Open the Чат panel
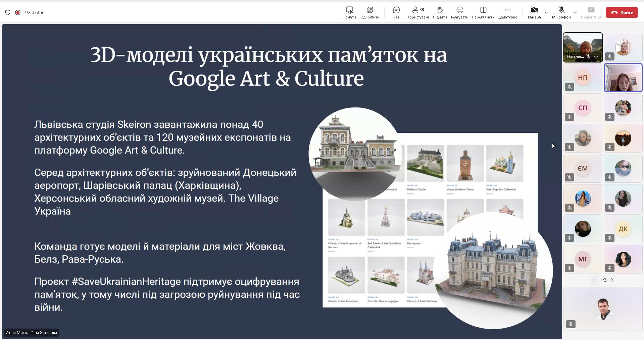This screenshot has width=644, height=340. point(396,12)
